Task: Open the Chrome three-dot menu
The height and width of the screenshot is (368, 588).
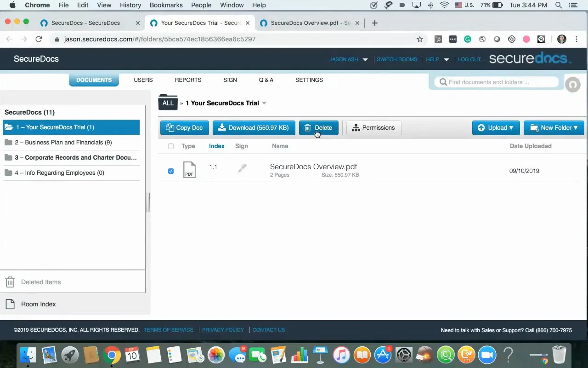Action: click(x=577, y=39)
